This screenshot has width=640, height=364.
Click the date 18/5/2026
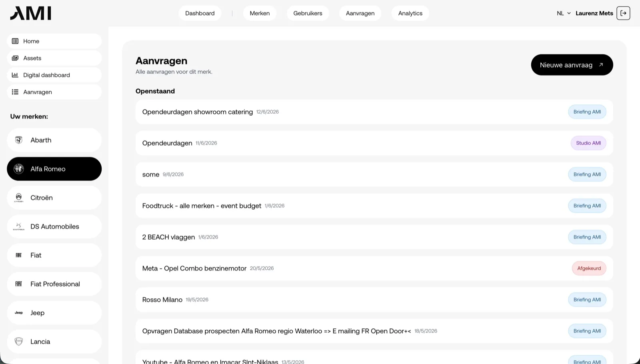(x=426, y=331)
